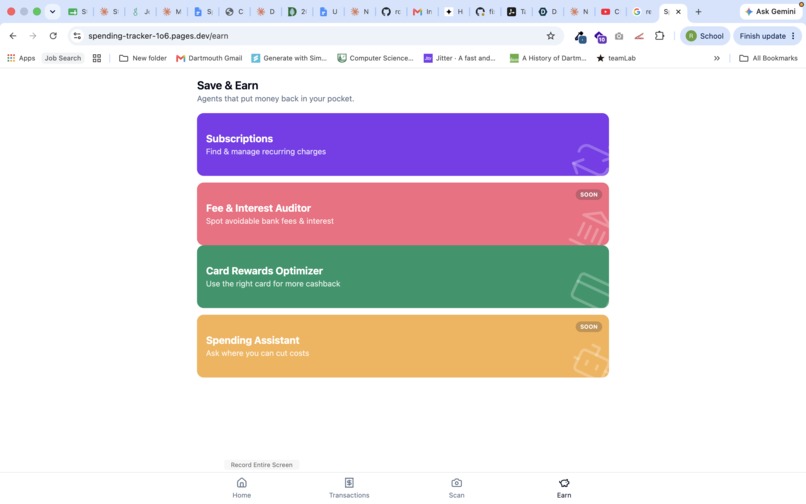This screenshot has width=806, height=504.
Task: Open a new browser tab
Action: point(698,11)
